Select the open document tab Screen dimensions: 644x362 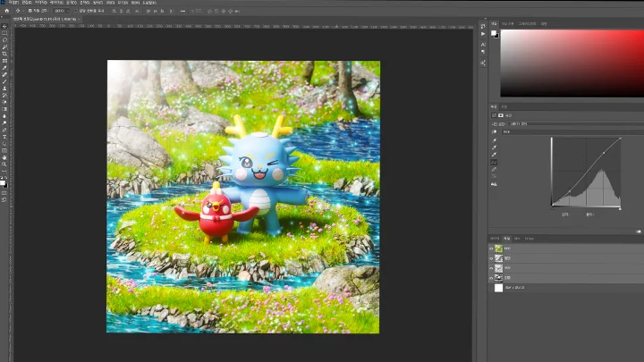45,20
